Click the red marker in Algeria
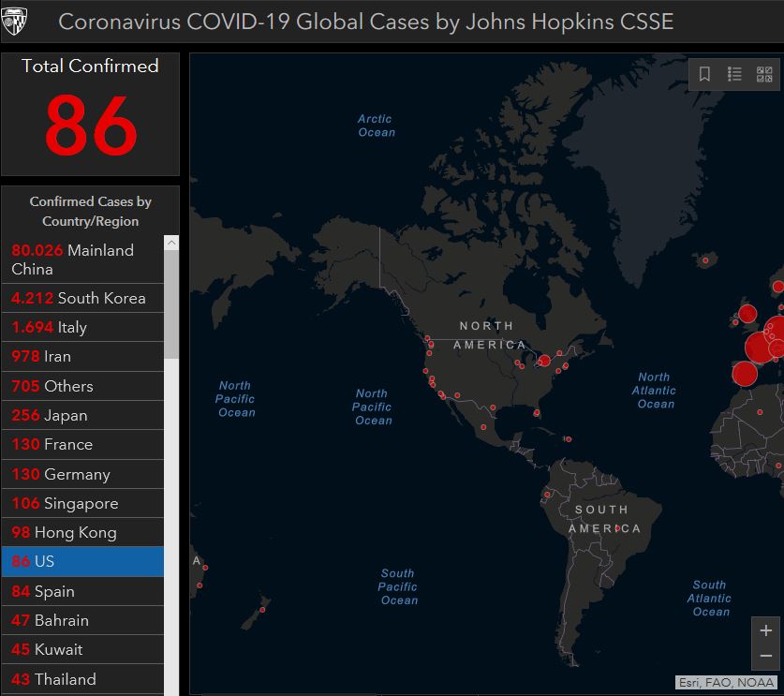The image size is (784, 696). click(760, 412)
